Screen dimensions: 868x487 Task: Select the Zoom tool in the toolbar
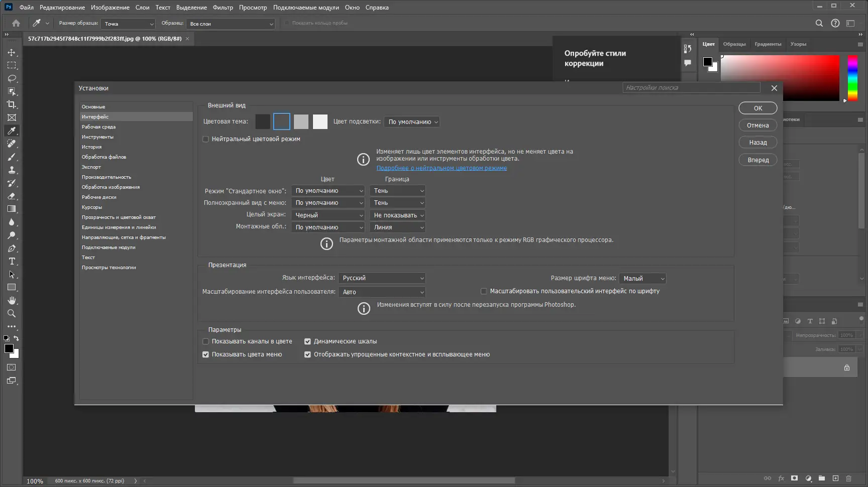pyautogui.click(x=12, y=313)
